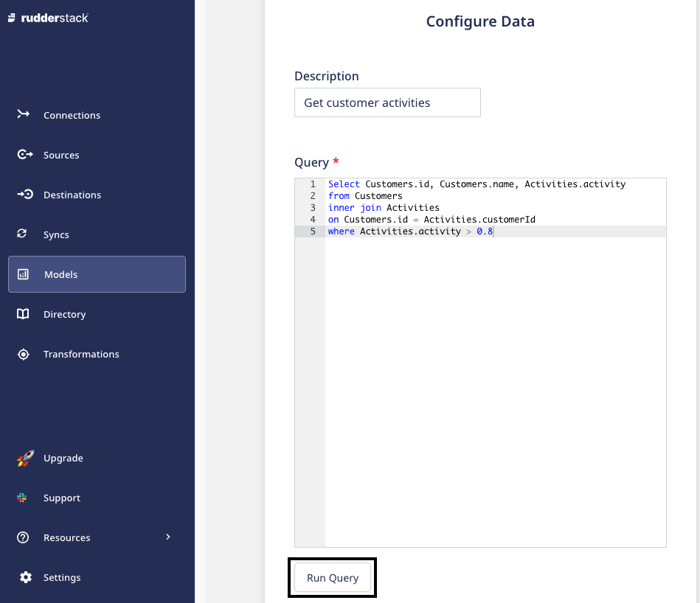Click inside the Description text field
The image size is (700, 603).
coord(387,102)
